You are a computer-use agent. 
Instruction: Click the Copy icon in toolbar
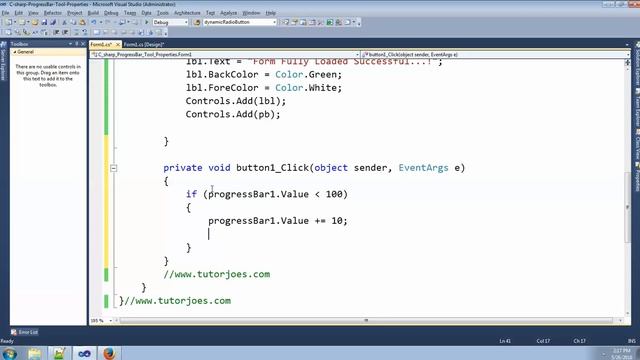tap(73, 22)
